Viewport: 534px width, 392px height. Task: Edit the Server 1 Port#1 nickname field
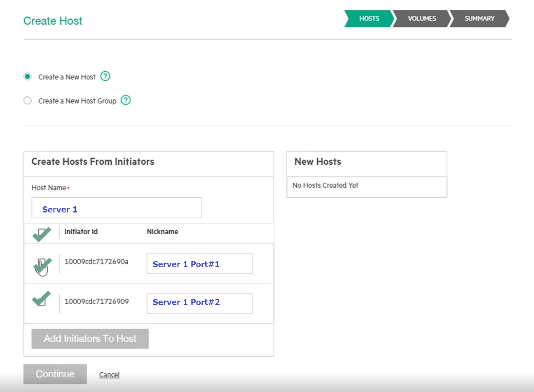(x=199, y=264)
